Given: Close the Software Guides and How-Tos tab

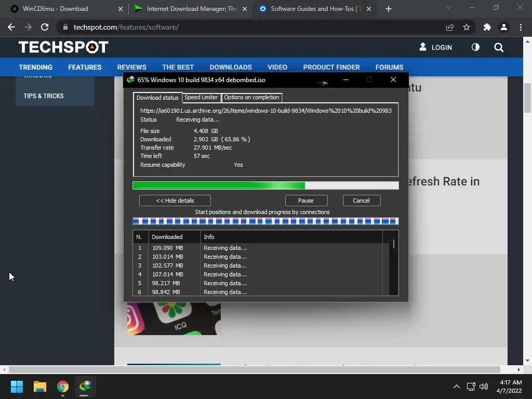Looking at the screenshot, I should click(369, 9).
